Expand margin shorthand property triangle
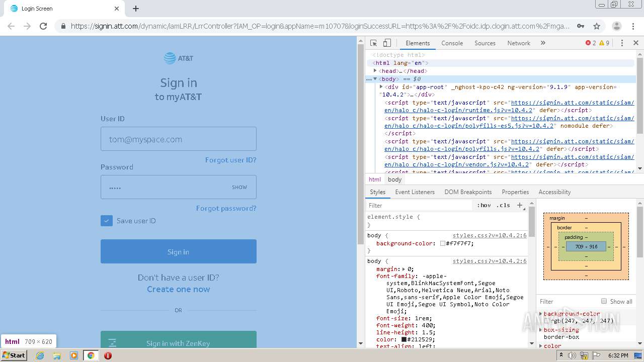This screenshot has height=362, width=644. 404,269
